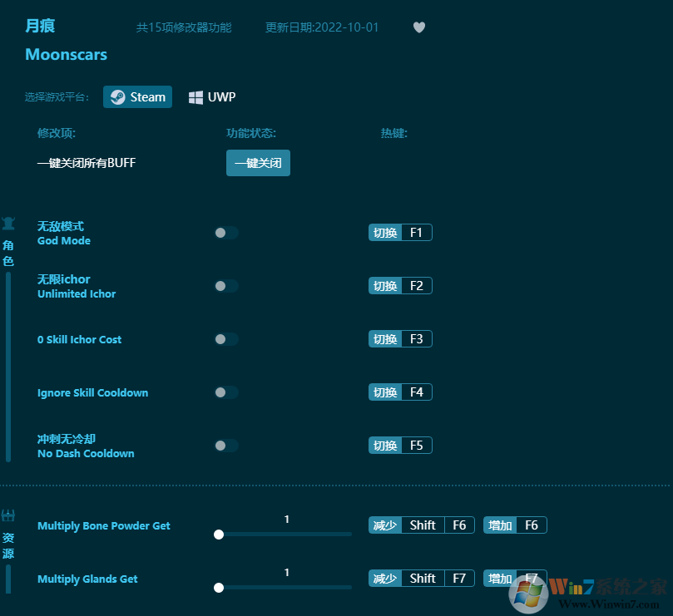Edit the F5 hotkey field
Screen dimensions: 673x616
[416, 446]
